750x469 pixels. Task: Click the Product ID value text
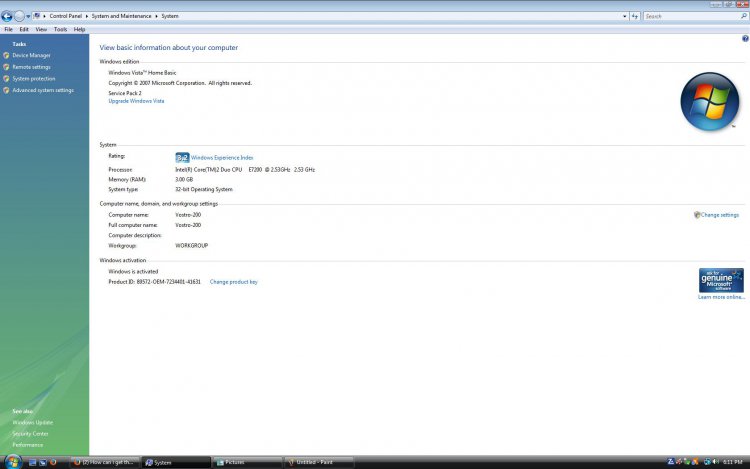click(168, 282)
